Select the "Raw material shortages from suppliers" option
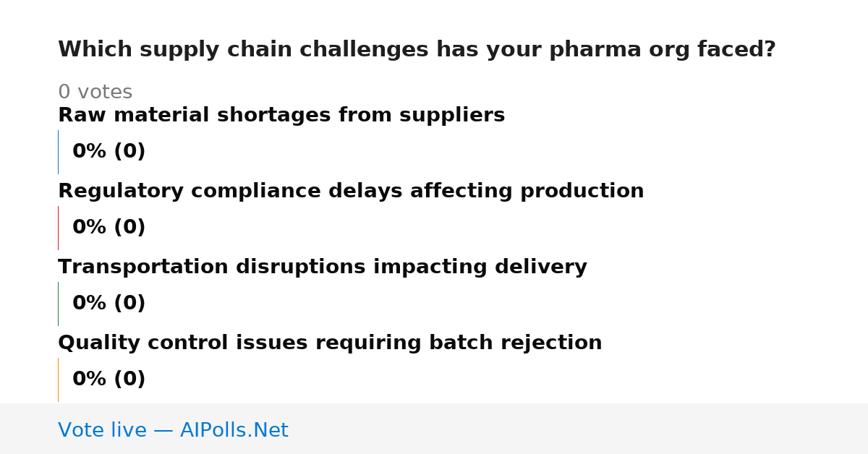Image resolution: width=868 pixels, height=454 pixels. 281,116
